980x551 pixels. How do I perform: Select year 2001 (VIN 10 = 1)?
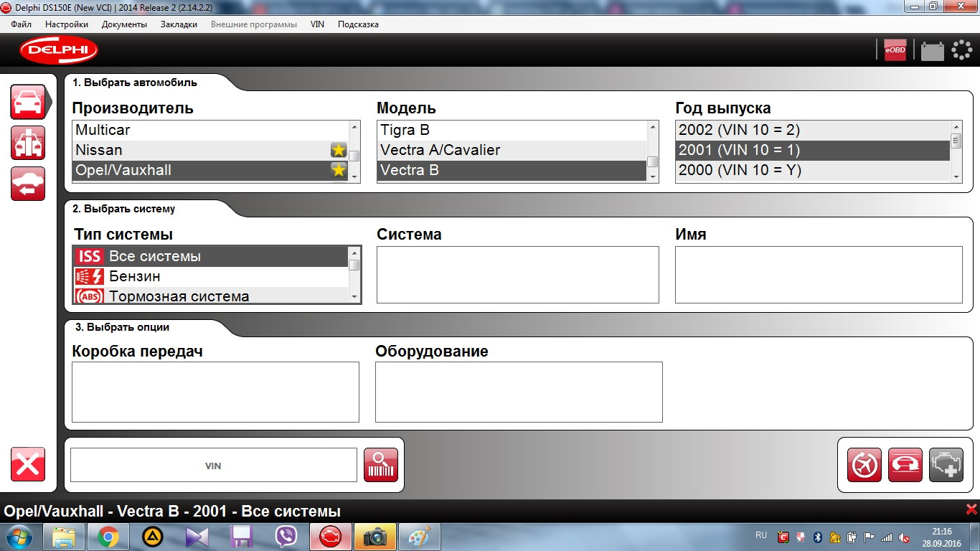click(814, 150)
